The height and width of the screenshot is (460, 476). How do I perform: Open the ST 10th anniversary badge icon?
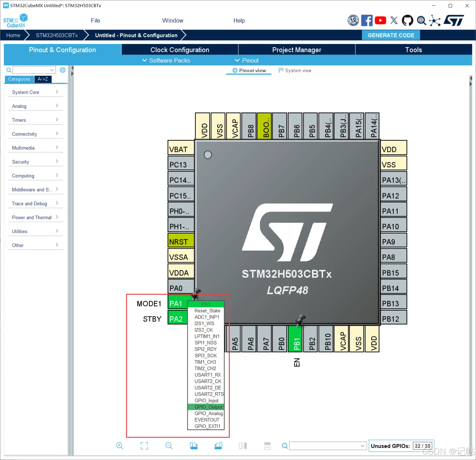(353, 20)
